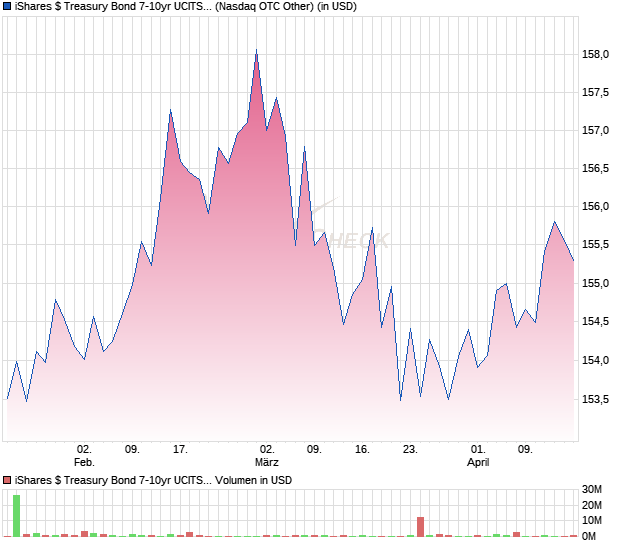The width and height of the screenshot is (620, 546).
Task: Click the 0M volume axis label
Action: (x=595, y=537)
